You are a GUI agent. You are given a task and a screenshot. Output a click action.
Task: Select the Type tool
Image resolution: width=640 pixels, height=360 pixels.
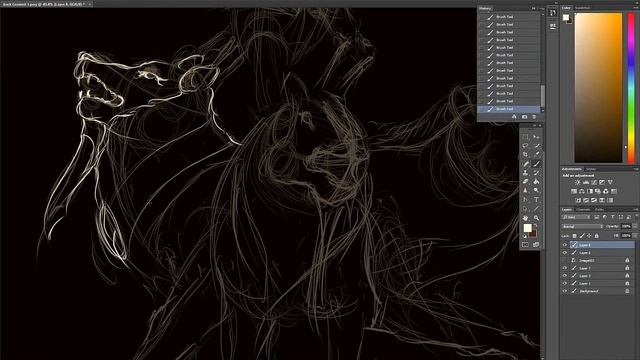(536, 200)
